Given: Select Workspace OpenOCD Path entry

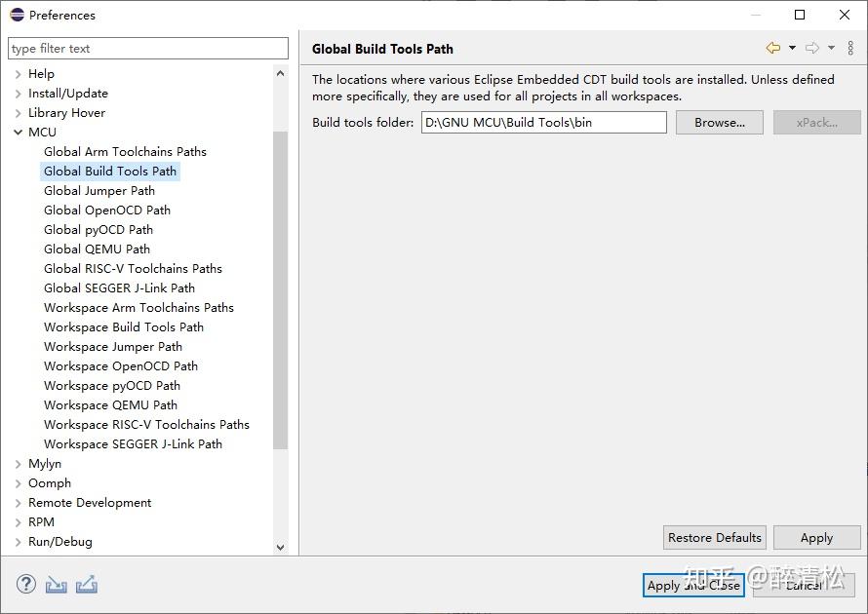Looking at the screenshot, I should click(x=121, y=366).
